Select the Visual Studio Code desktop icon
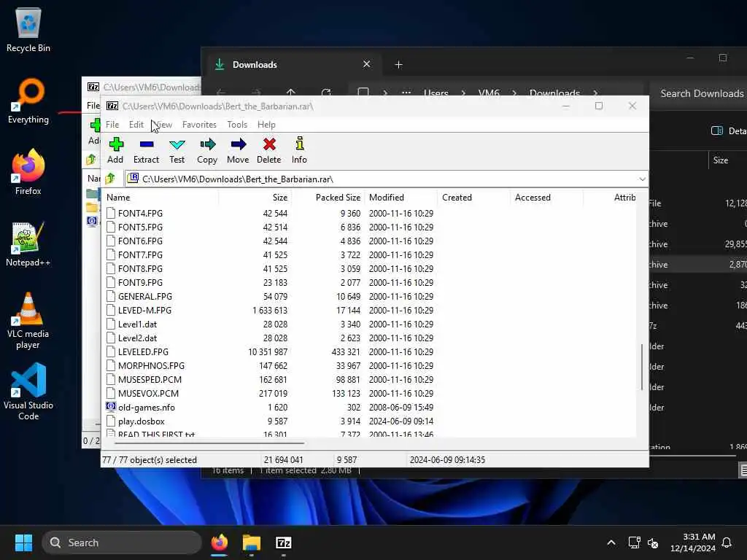 (x=28, y=392)
